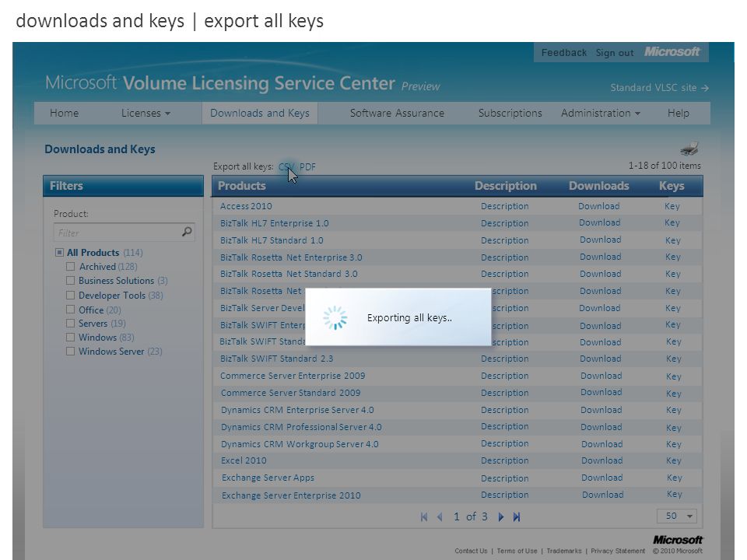Download Access 2010
Image resolution: width=747 pixels, height=560 pixels.
(599, 206)
